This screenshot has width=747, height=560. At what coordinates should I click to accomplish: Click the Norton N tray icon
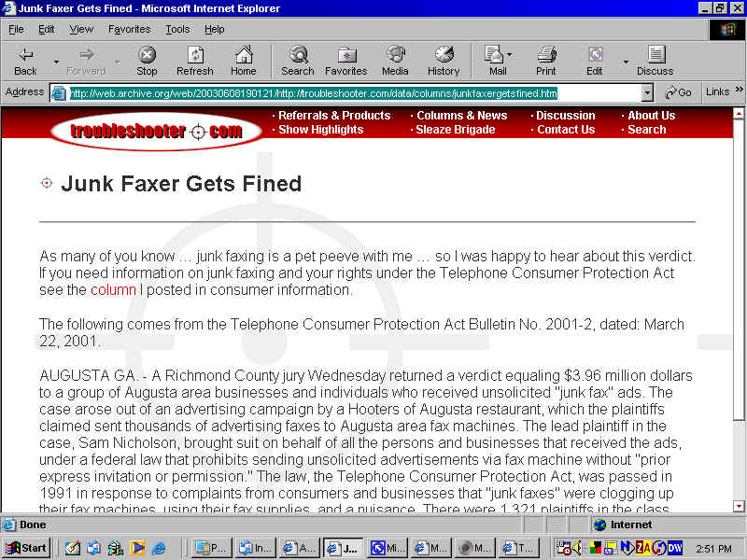click(627, 548)
